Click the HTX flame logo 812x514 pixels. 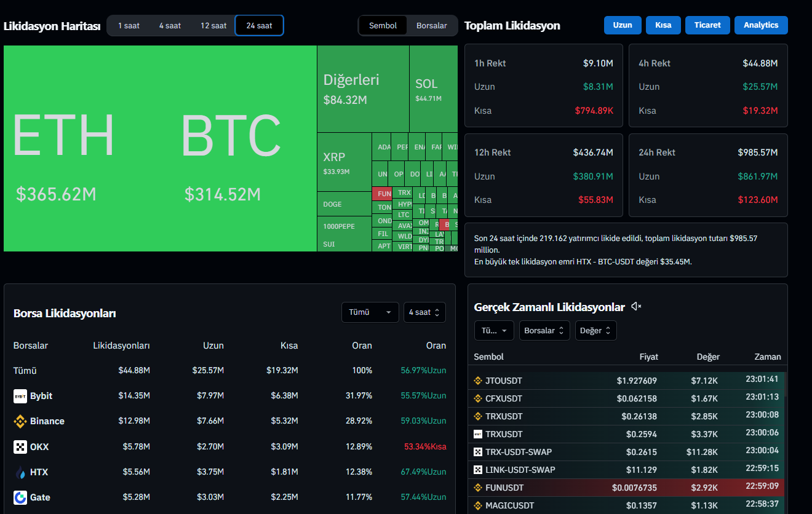(20, 472)
